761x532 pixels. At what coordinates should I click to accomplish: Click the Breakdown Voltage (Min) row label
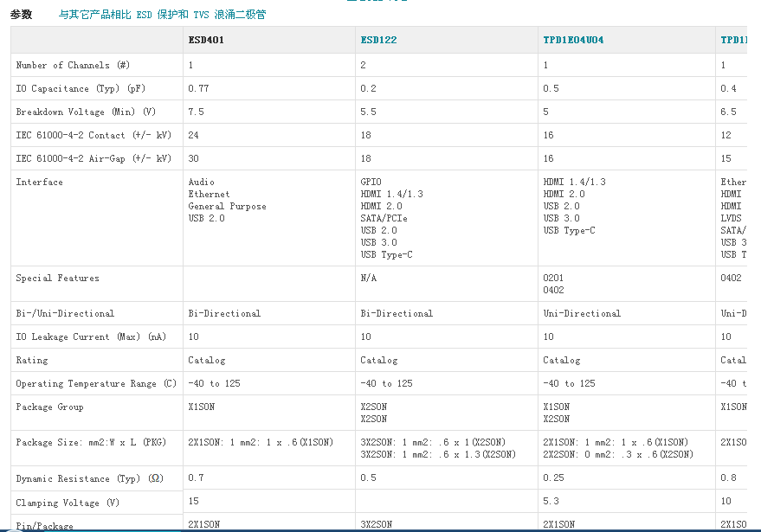[86, 112]
